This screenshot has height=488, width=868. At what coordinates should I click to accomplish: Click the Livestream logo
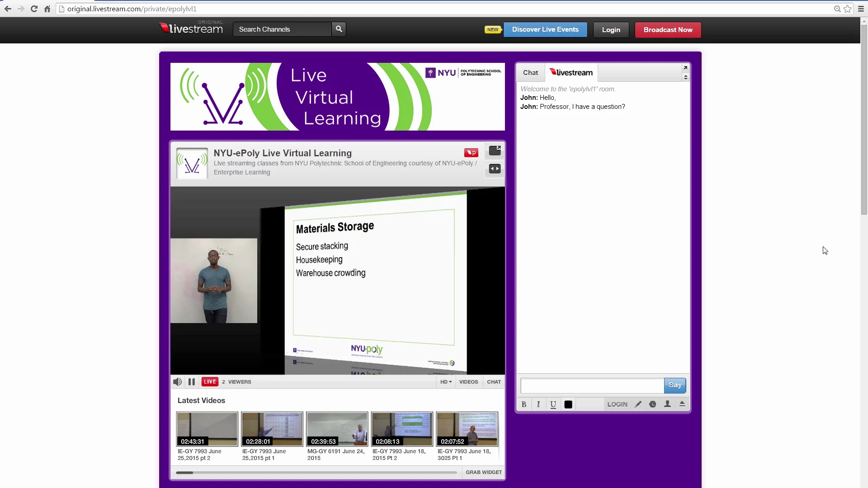click(191, 28)
